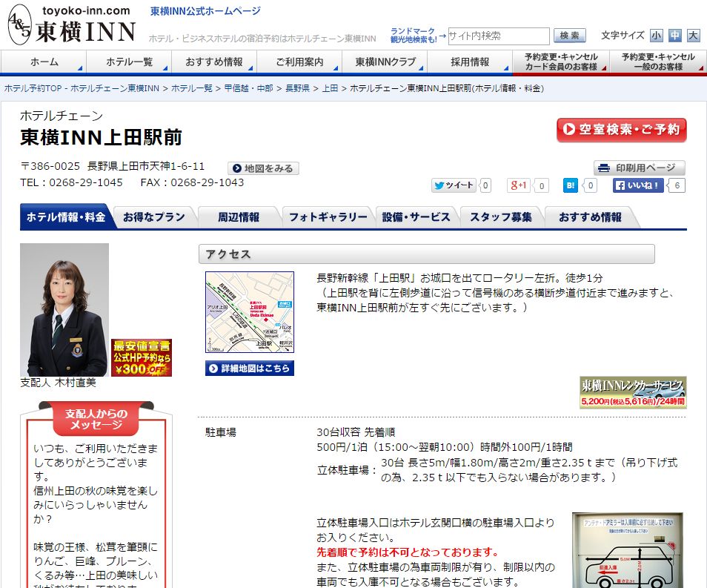Image resolution: width=707 pixels, height=588 pixels.
Task: Click the red 空室検索・ご予約 button
Action: [x=622, y=130]
